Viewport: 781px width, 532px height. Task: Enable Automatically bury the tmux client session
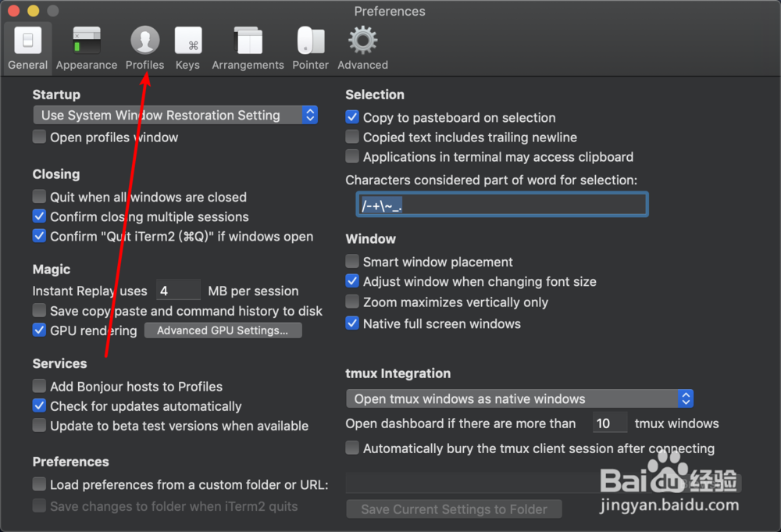click(352, 448)
